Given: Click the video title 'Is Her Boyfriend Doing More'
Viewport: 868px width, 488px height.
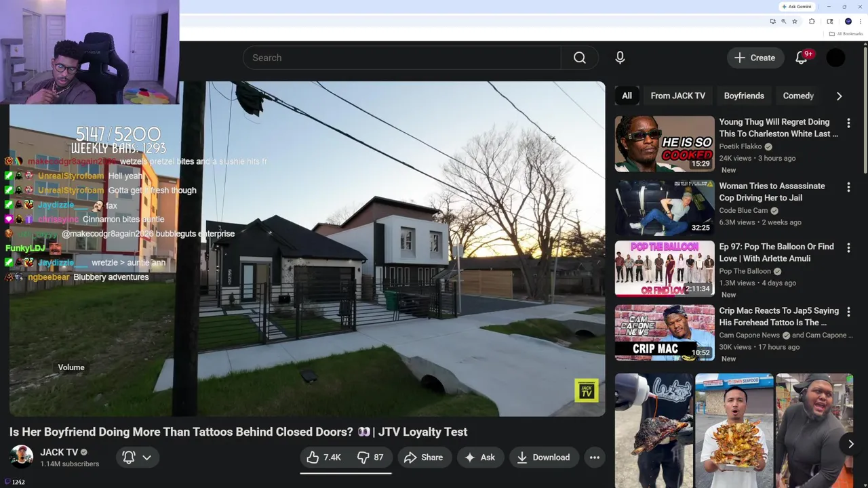Looking at the screenshot, I should pos(238,432).
